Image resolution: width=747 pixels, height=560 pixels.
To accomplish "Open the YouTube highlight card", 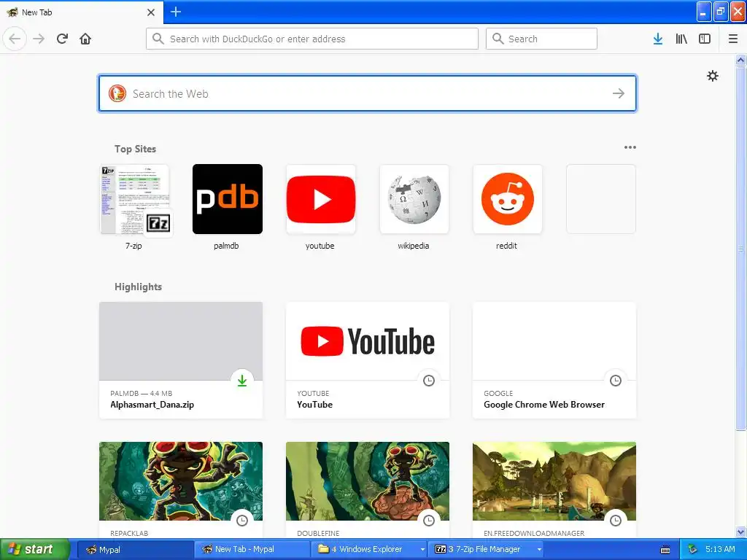I will pos(368,360).
